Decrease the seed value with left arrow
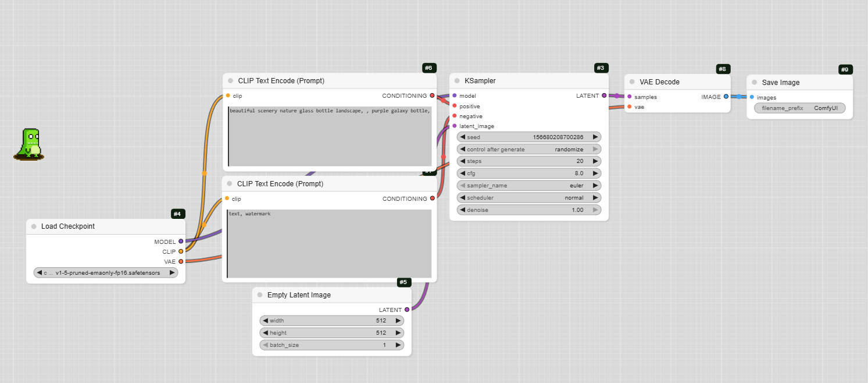The width and height of the screenshot is (868, 383). (463, 137)
